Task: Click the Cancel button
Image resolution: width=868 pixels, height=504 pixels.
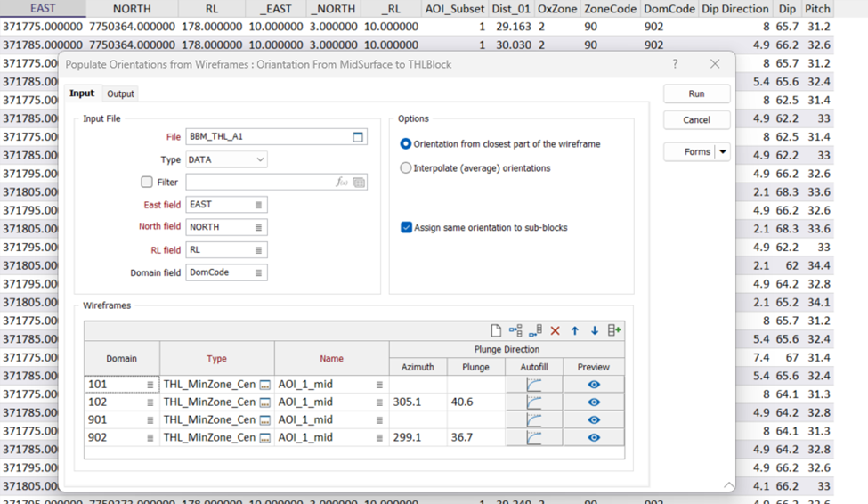Action: 696,120
